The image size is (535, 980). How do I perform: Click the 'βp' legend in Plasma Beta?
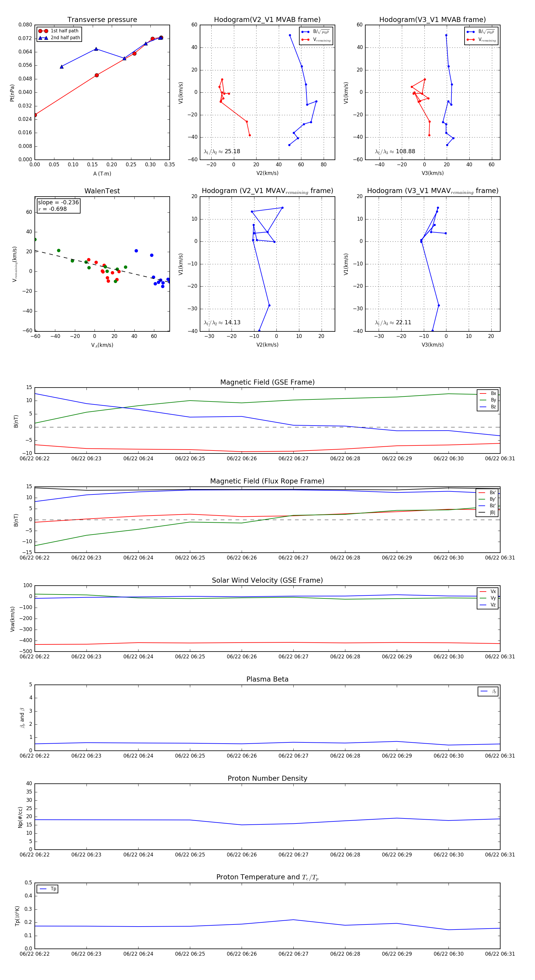pyautogui.click(x=488, y=691)
